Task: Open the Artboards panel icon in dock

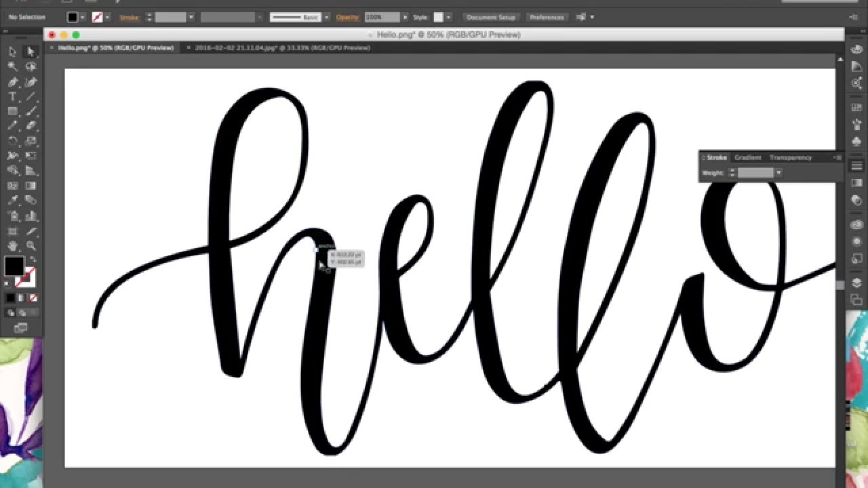Action: 856,299
